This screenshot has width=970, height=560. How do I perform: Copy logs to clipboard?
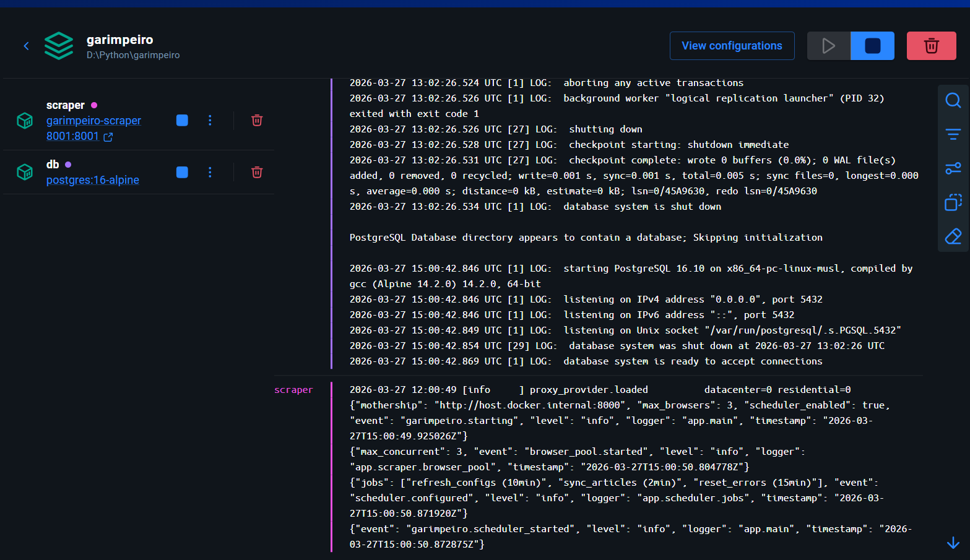[x=953, y=202]
